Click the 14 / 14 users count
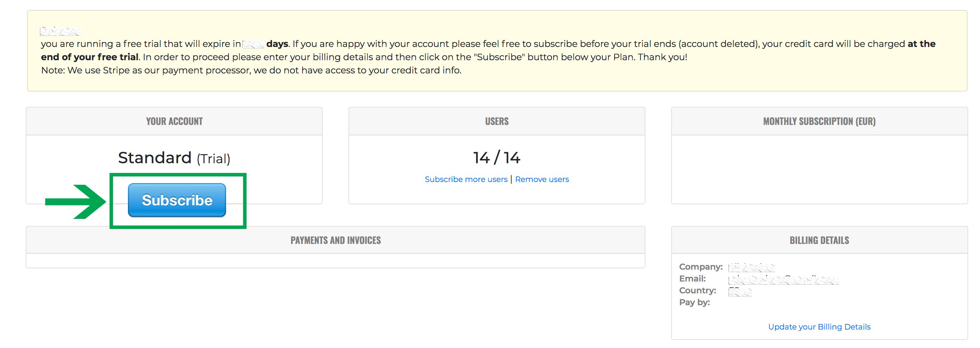The height and width of the screenshot is (348, 980). click(497, 158)
